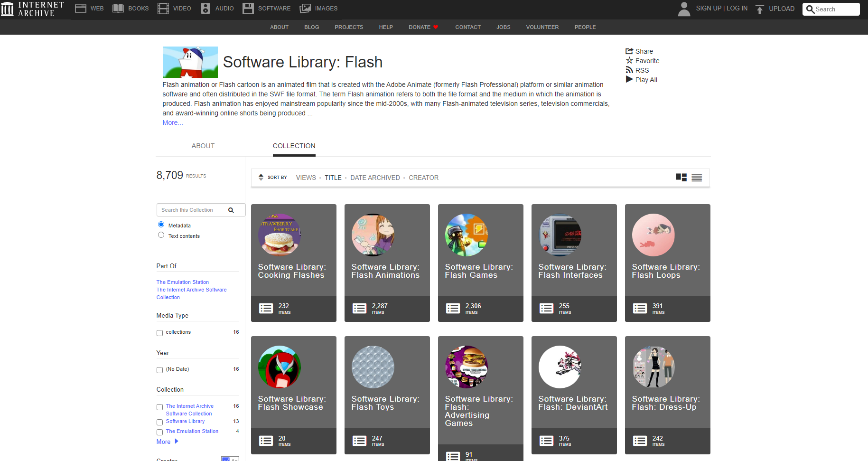Sort results by VIEWS
This screenshot has height=461, width=868.
coord(306,178)
